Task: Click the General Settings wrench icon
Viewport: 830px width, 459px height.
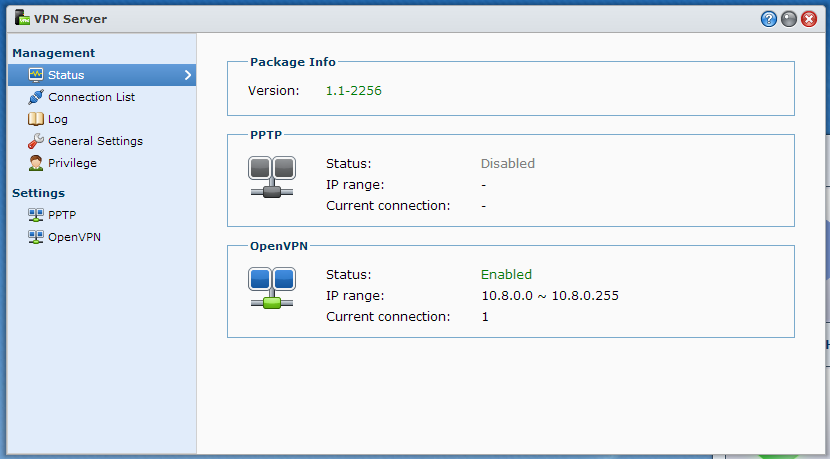Action: pos(36,141)
